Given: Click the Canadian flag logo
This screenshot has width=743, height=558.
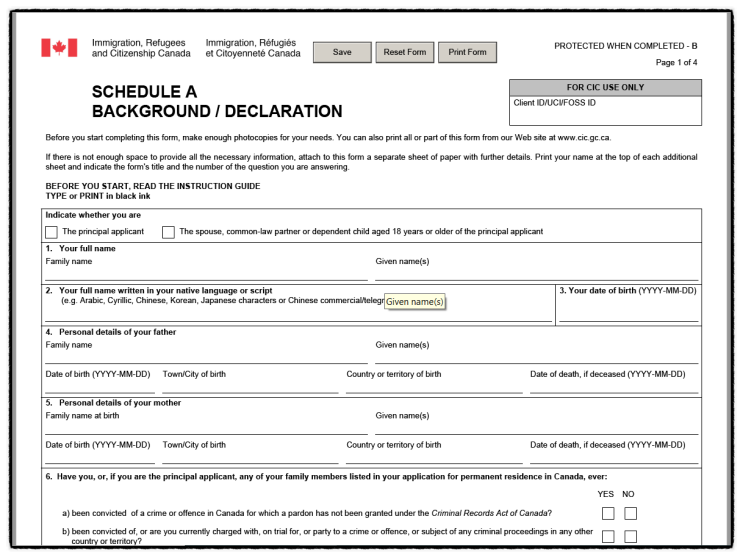Looking at the screenshot, I should tap(59, 48).
